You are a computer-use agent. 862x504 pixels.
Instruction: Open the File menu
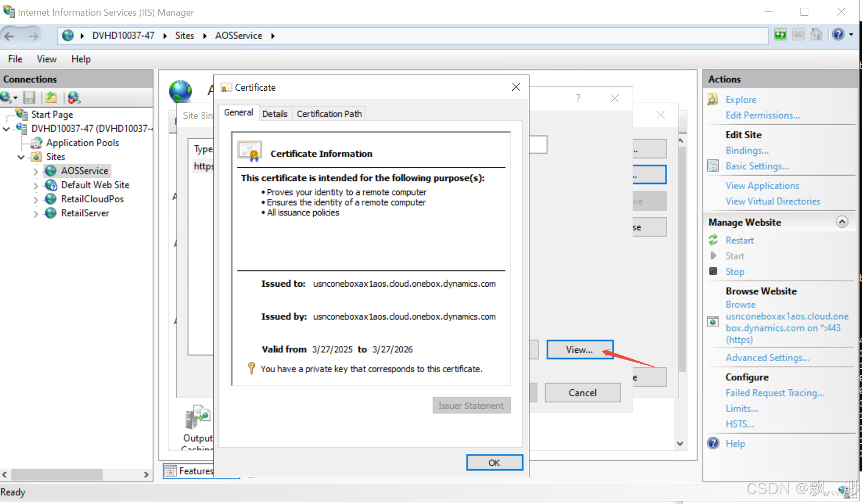15,59
